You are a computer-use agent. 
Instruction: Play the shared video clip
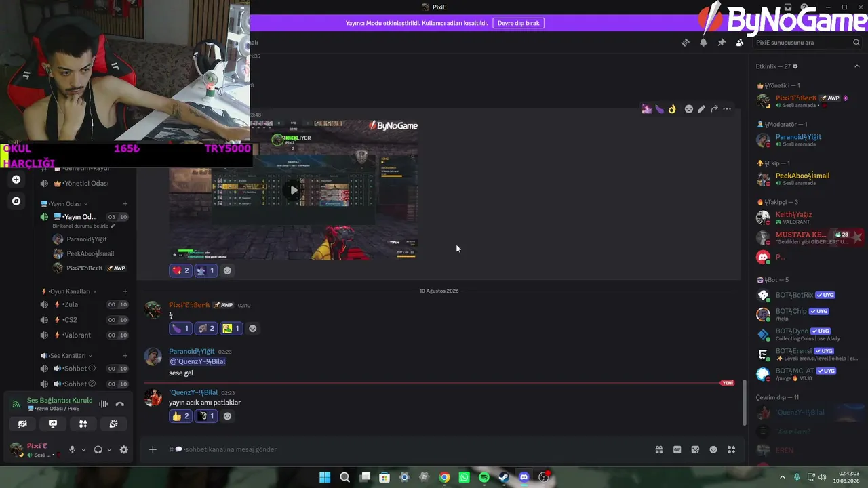pyautogui.click(x=294, y=190)
